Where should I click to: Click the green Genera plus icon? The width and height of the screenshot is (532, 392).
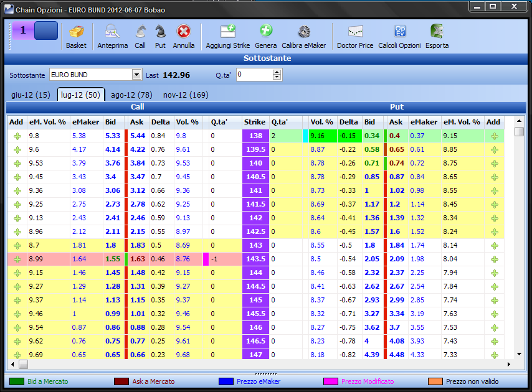pyautogui.click(x=265, y=31)
